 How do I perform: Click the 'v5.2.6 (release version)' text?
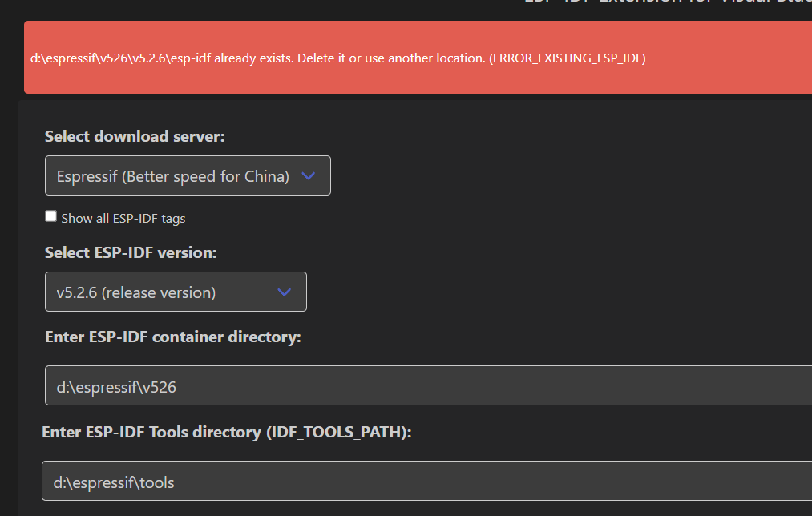click(135, 292)
